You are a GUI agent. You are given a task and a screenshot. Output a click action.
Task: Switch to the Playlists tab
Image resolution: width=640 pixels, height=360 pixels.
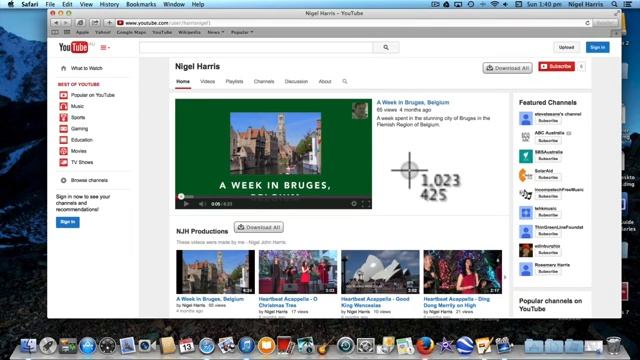click(234, 82)
